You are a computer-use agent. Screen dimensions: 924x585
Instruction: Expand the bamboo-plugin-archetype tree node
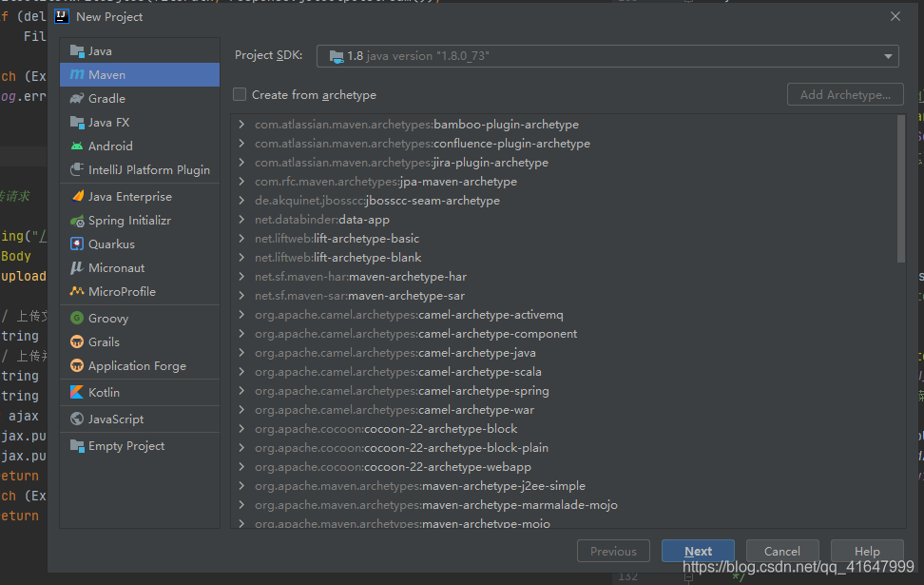tap(242, 125)
